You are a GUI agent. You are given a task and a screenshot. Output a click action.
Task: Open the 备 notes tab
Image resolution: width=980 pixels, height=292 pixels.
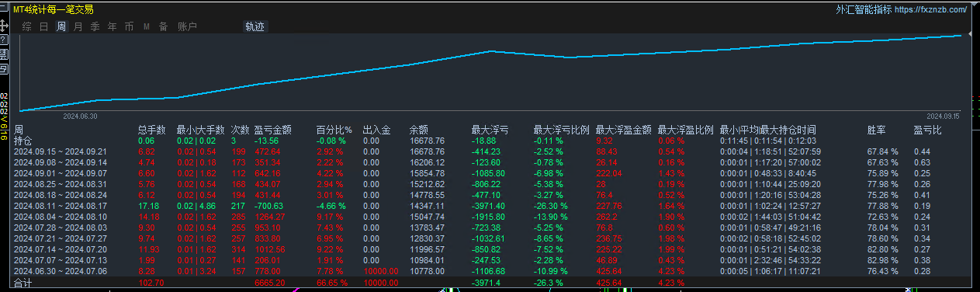click(x=163, y=26)
